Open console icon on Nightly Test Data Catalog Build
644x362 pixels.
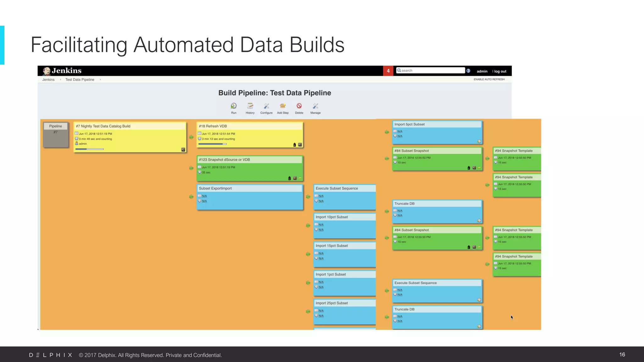(x=183, y=150)
